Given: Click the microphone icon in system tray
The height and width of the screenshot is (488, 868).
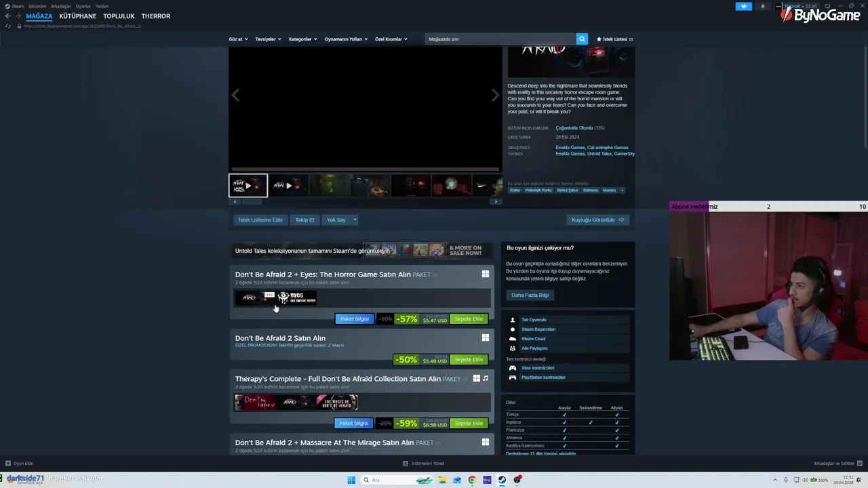Looking at the screenshot, I should pyautogui.click(x=786, y=480).
